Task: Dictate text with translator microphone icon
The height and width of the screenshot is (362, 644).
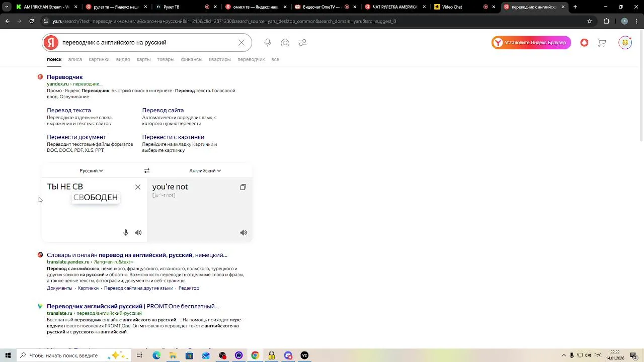Action: pyautogui.click(x=126, y=232)
